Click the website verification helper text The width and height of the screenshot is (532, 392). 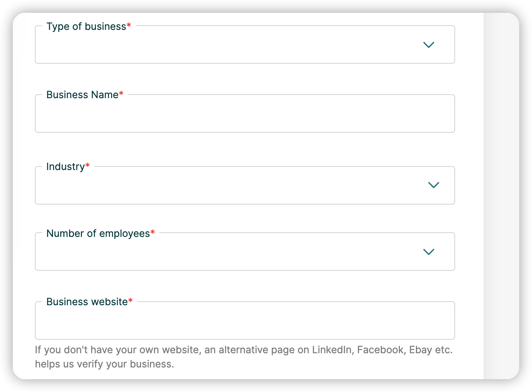(244, 357)
